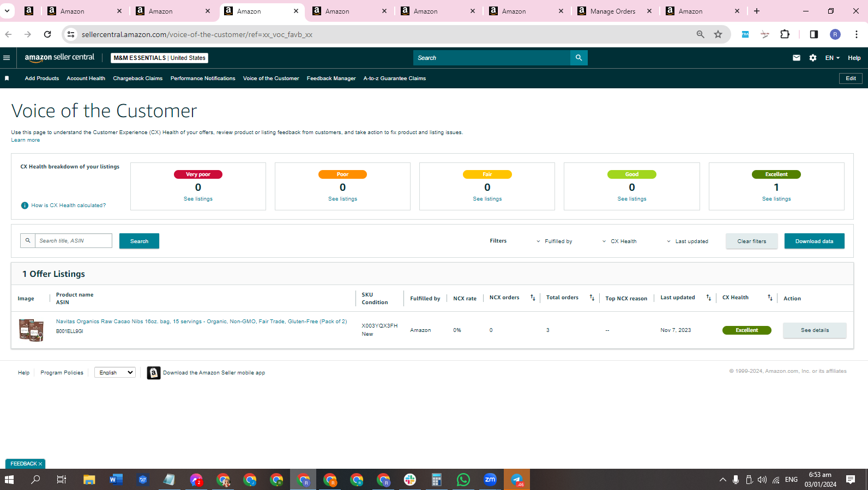Image resolution: width=868 pixels, height=490 pixels.
Task: Open the browser side panel icon
Action: [813, 34]
